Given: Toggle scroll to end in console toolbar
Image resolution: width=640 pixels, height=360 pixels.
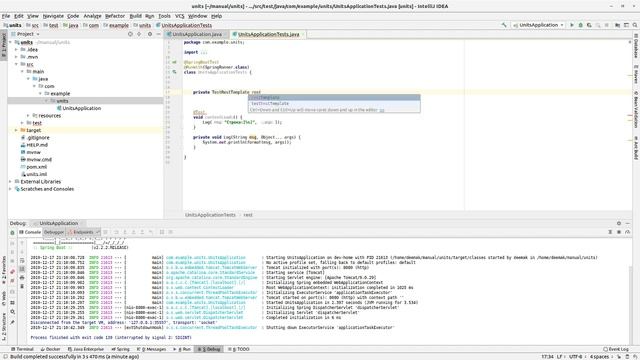Looking at the screenshot, I should (22, 269).
